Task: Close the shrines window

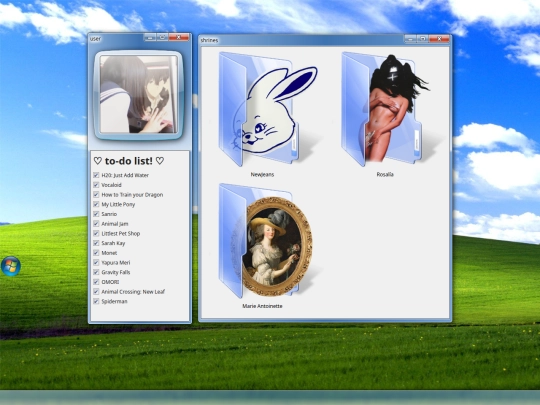Action: coord(439,39)
